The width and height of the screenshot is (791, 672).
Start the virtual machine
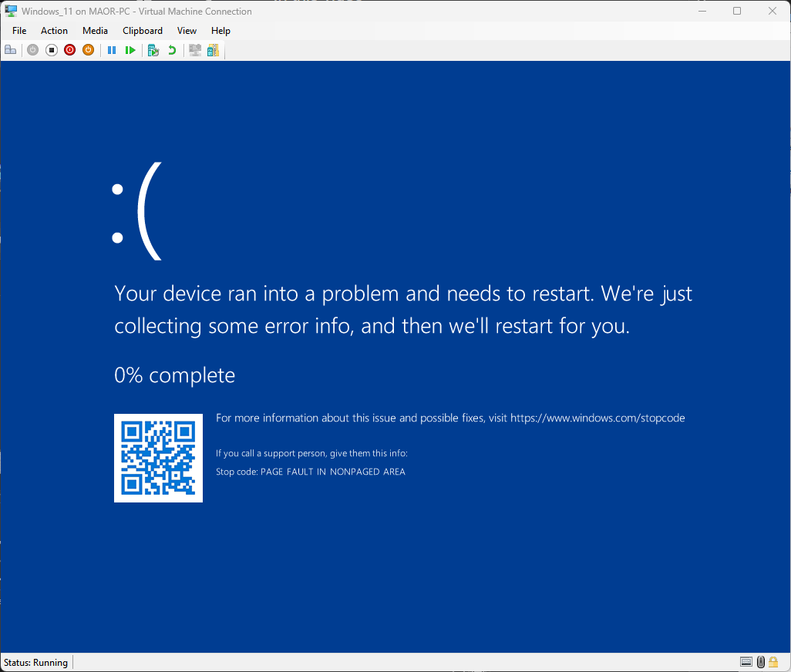point(32,49)
